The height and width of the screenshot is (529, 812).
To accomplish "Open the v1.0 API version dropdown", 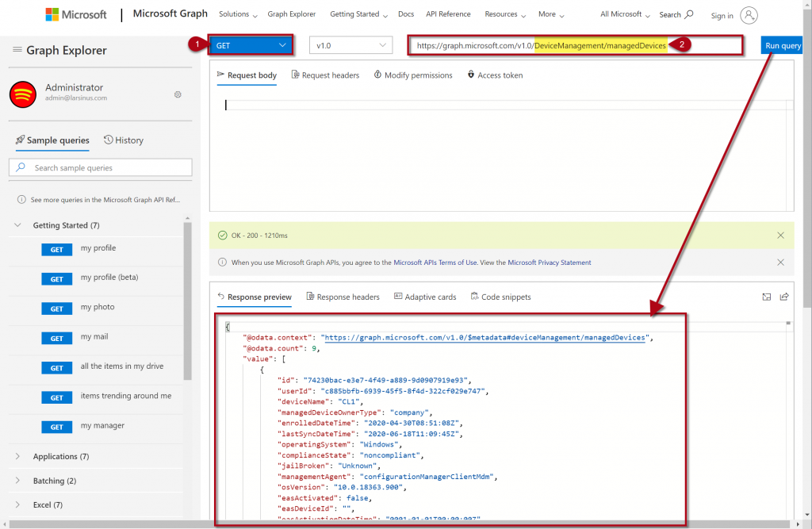I will (350, 45).
